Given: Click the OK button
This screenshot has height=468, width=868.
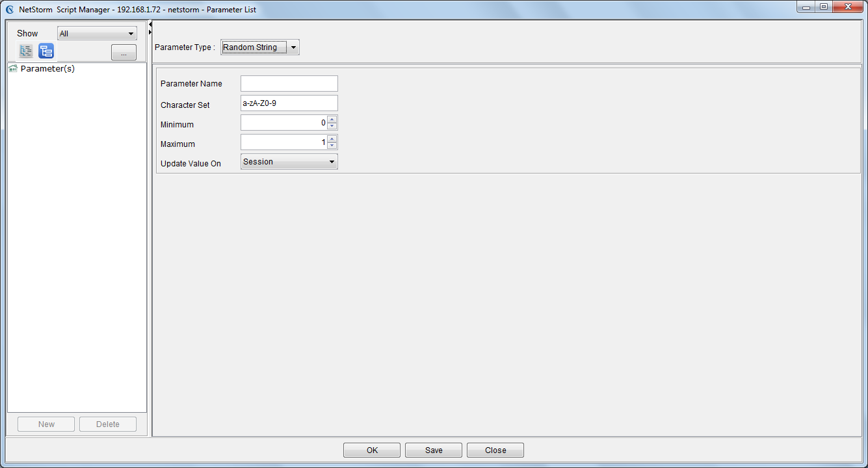Looking at the screenshot, I should [372, 450].
